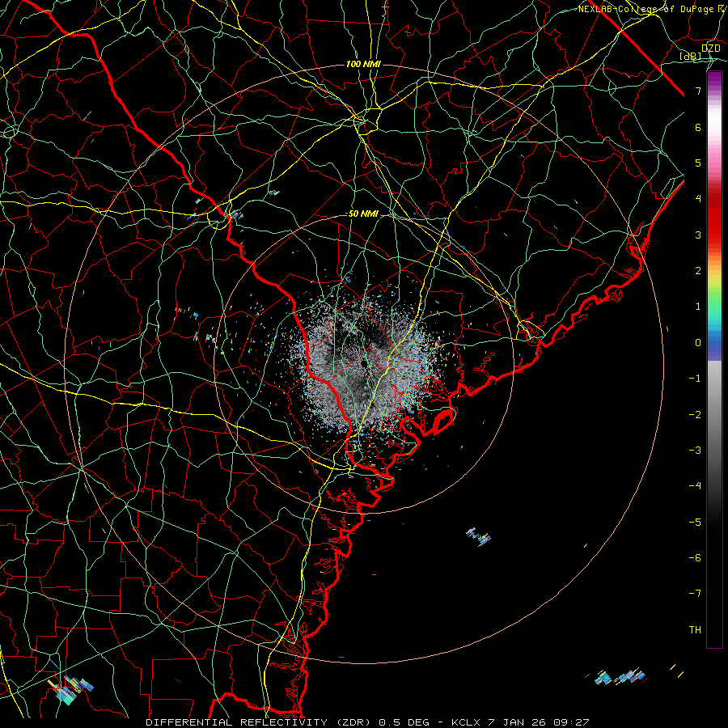Click the "-7" value on the color scale
The width and height of the screenshot is (728, 728).
click(695, 594)
